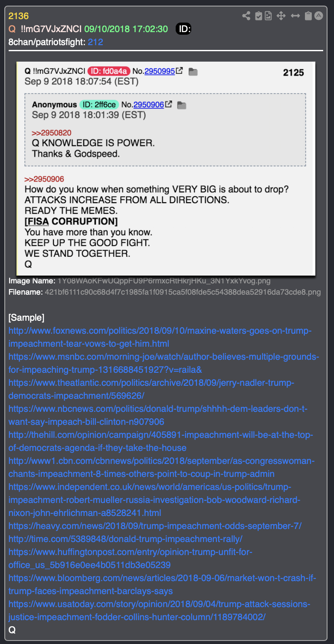Collapse post with the circled up-arrow
This screenshot has width=334, height=644.
[x=319, y=16]
